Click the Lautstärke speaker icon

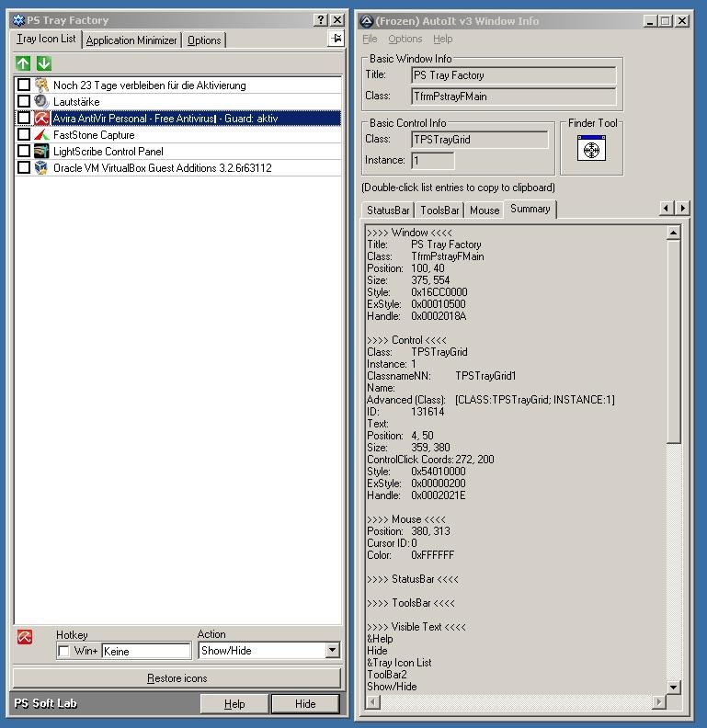click(41, 102)
